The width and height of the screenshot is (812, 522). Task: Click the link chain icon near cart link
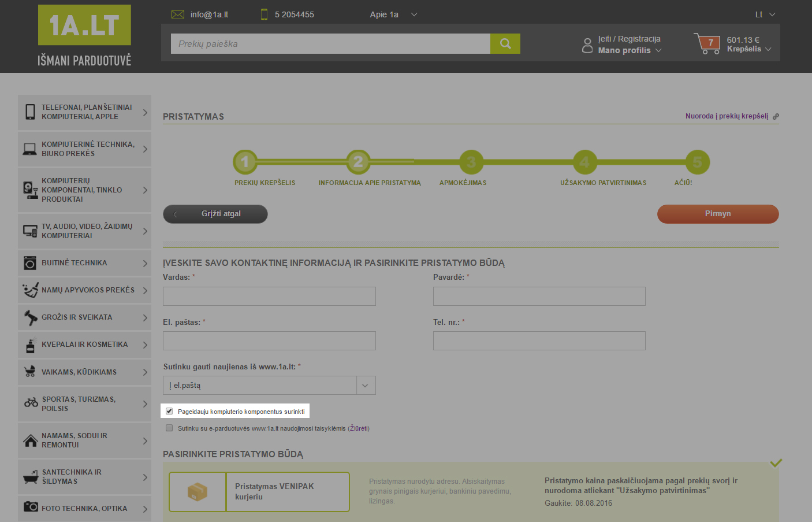coord(776,116)
